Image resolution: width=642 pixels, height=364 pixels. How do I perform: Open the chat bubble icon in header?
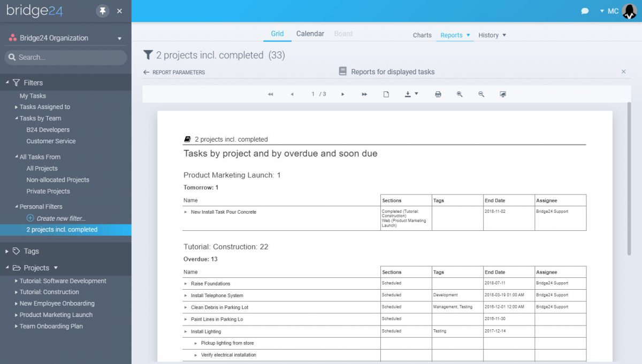pos(585,11)
